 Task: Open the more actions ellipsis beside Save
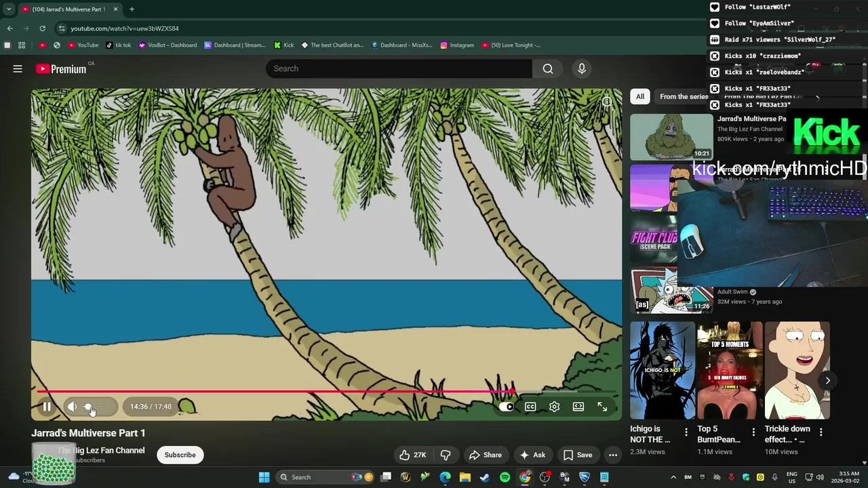[613, 455]
